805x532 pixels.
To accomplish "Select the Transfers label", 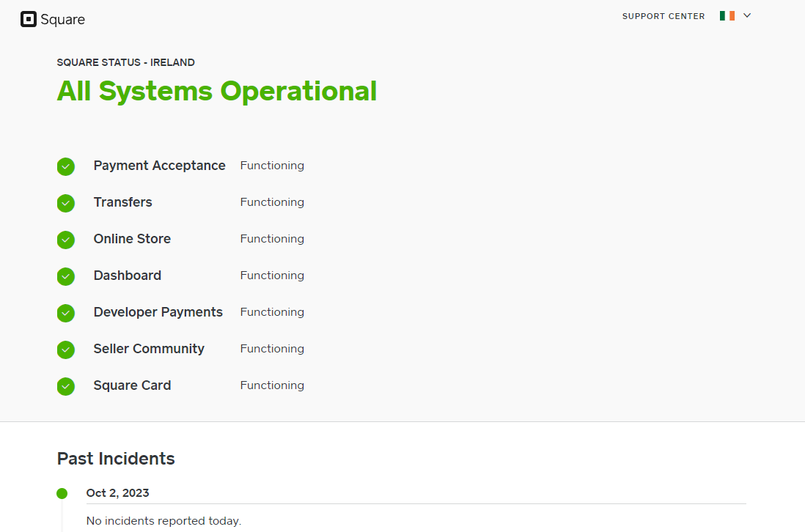I will [x=122, y=202].
